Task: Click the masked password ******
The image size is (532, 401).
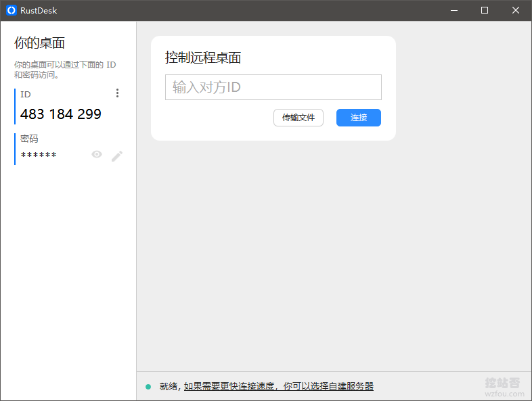Action: point(39,156)
